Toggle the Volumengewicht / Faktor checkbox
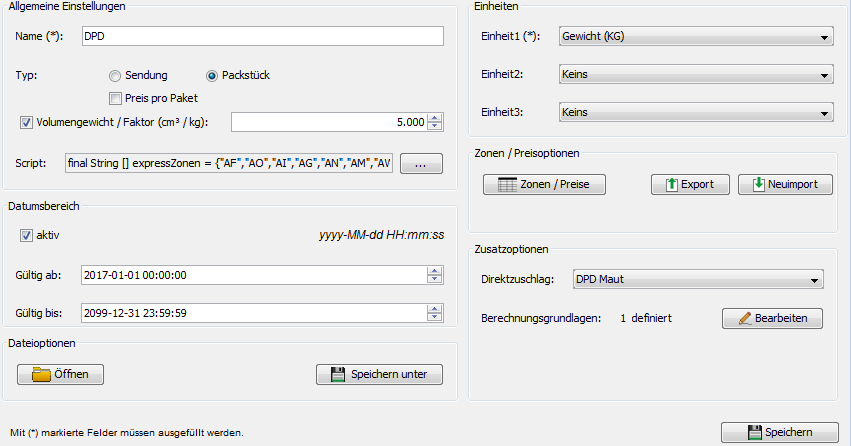 click(26, 122)
